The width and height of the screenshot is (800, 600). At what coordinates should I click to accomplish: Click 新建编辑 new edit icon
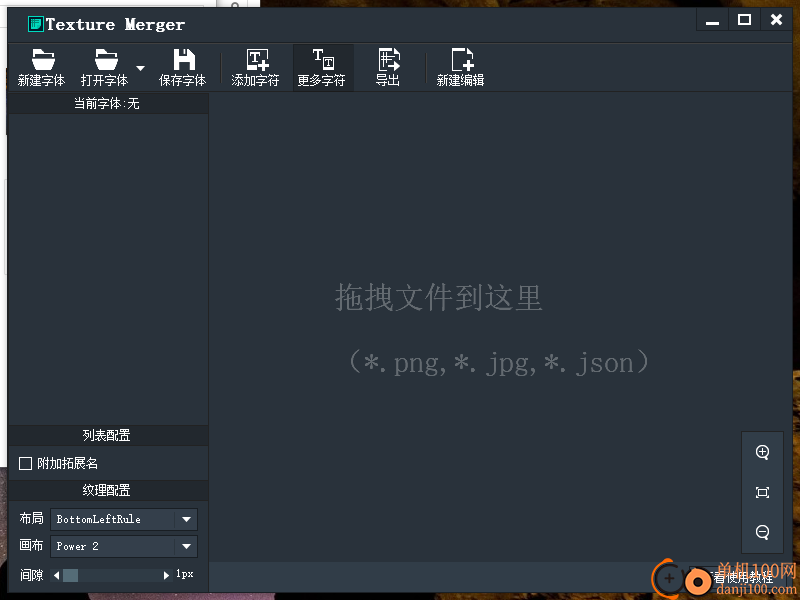tap(460, 67)
